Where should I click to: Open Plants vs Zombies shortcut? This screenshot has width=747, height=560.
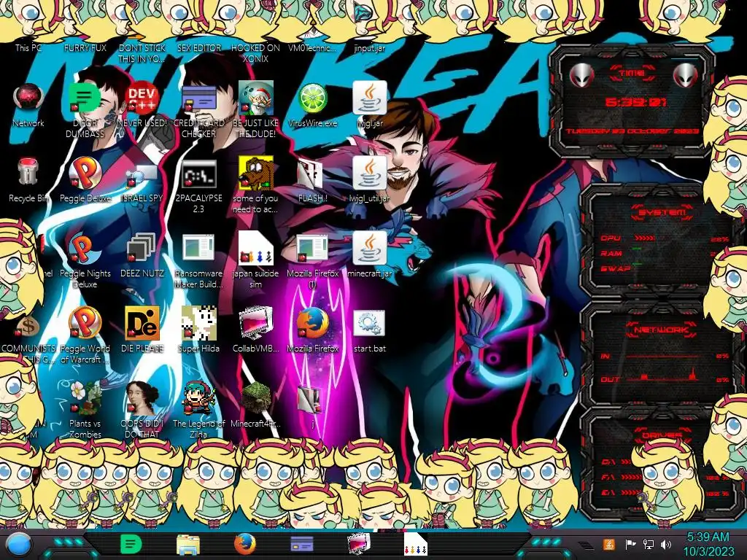pos(85,399)
